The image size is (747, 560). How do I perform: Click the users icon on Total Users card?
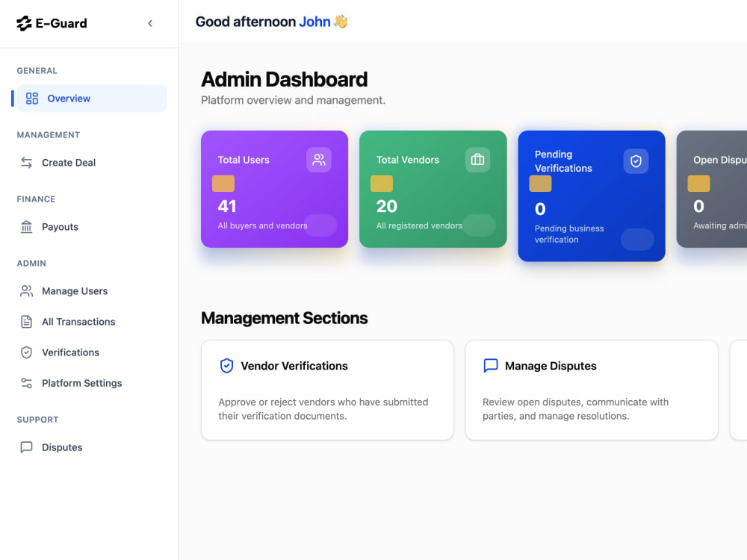click(x=319, y=160)
